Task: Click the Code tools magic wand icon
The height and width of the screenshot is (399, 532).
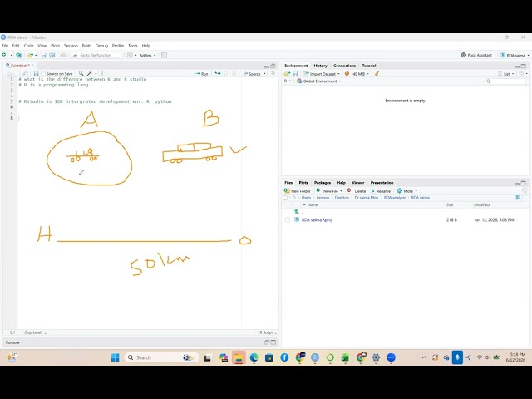Action: (x=90, y=73)
